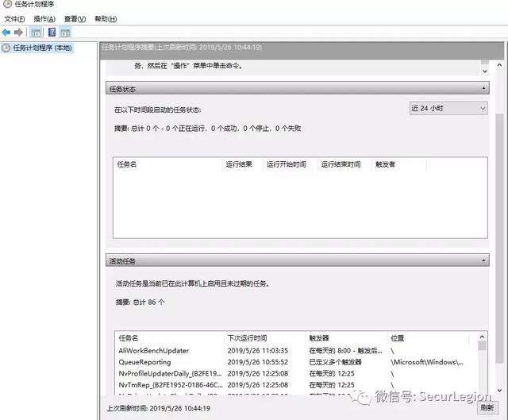Click the 摘要: 总计 86 个 summary text
The height and width of the screenshot is (420, 508).
140,302
